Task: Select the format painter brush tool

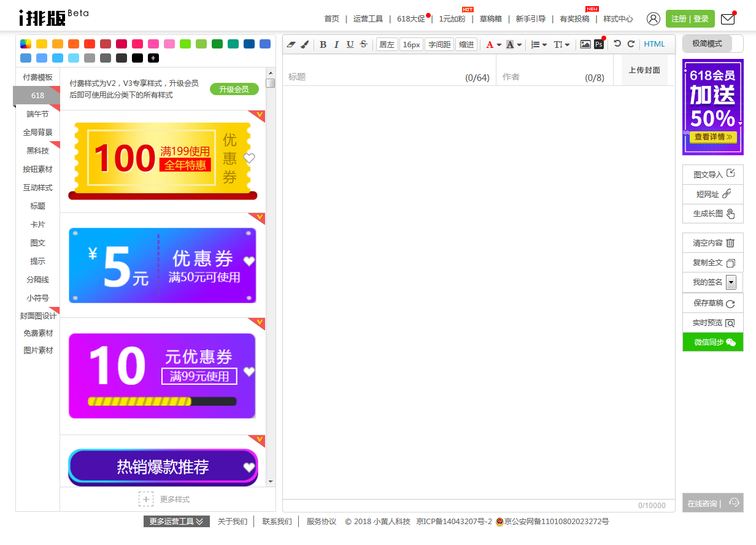Action: [x=304, y=44]
